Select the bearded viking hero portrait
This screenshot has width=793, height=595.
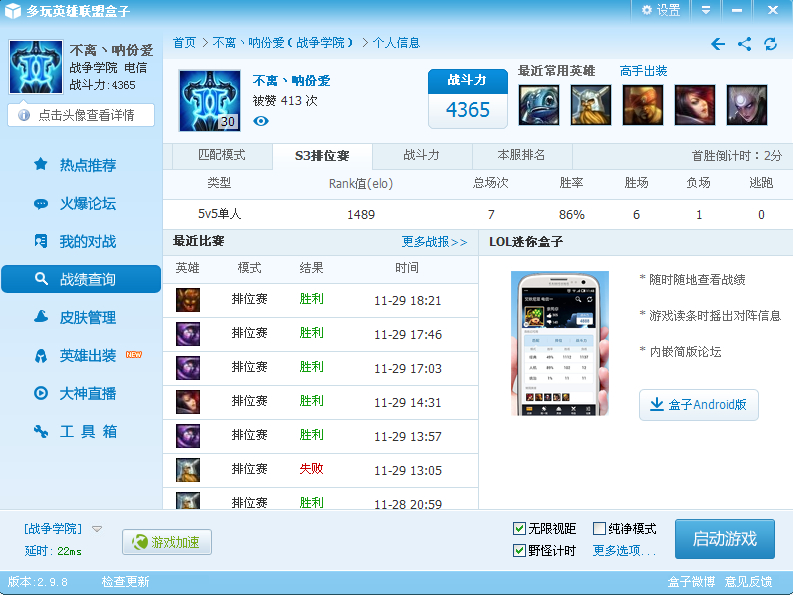(591, 105)
